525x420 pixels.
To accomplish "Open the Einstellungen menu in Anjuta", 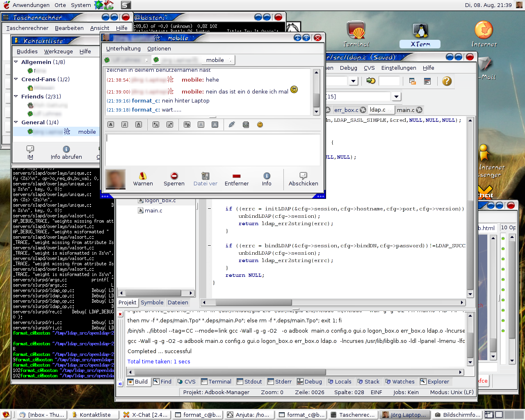I will click(x=398, y=68).
